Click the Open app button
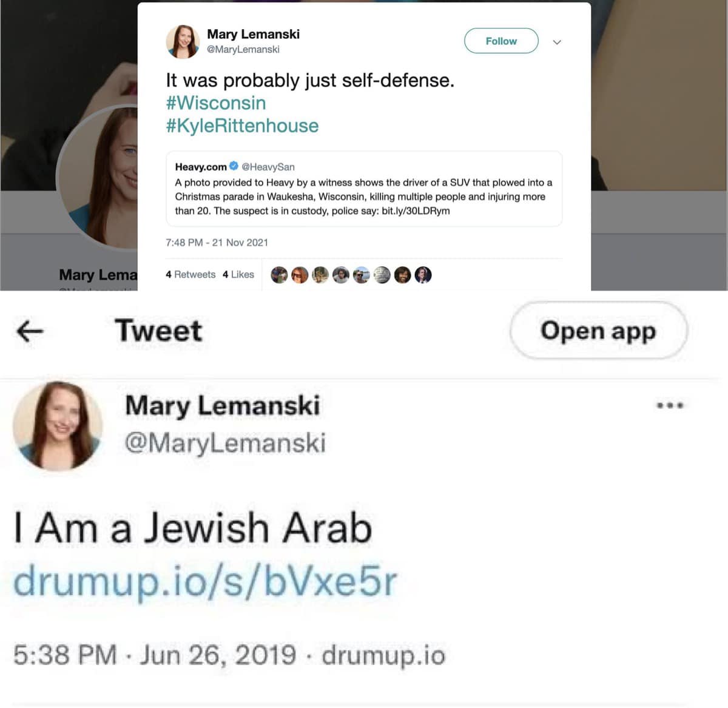Image resolution: width=728 pixels, height=708 pixels. click(x=598, y=331)
